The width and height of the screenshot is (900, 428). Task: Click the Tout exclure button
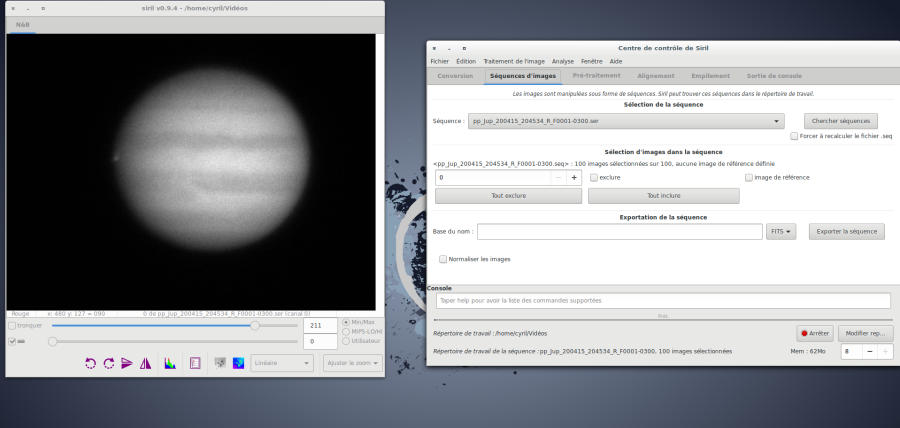pyautogui.click(x=509, y=196)
